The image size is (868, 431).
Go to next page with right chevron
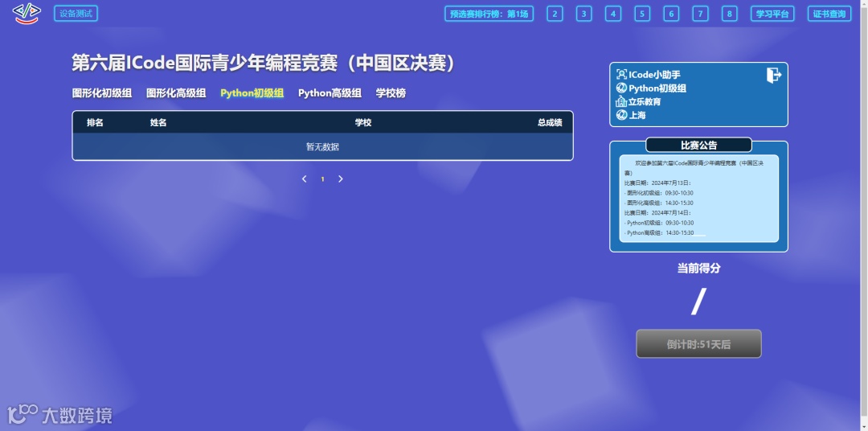[341, 179]
